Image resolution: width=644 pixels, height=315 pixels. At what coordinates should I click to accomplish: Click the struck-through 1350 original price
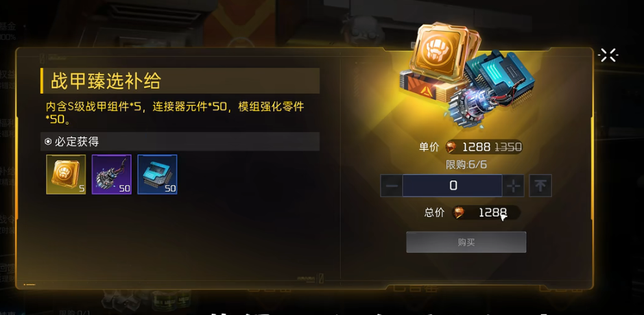click(508, 147)
